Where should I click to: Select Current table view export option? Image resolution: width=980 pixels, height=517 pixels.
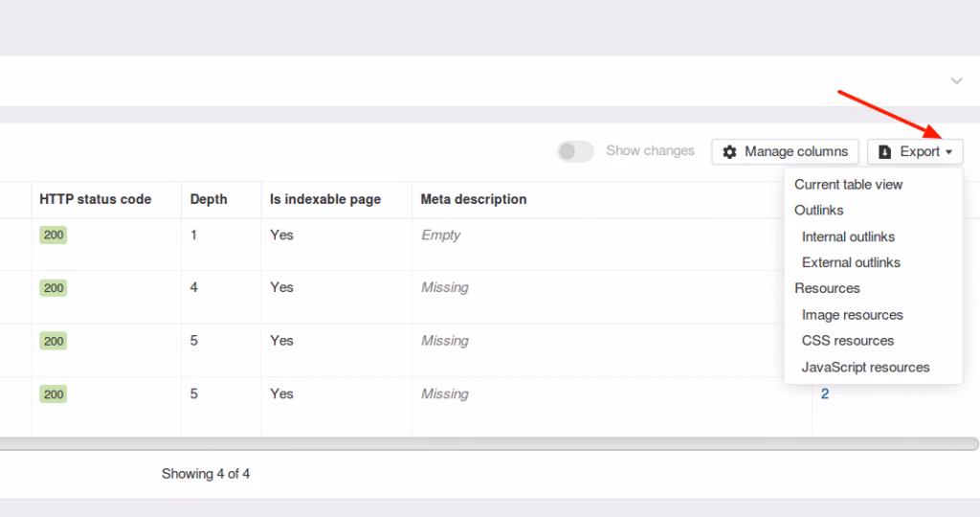(848, 184)
